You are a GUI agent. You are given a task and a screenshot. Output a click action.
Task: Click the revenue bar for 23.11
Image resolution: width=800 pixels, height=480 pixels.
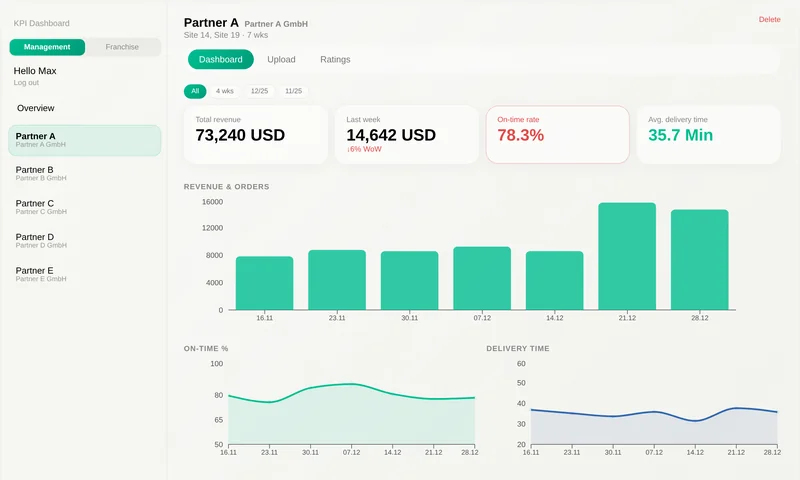(x=337, y=280)
